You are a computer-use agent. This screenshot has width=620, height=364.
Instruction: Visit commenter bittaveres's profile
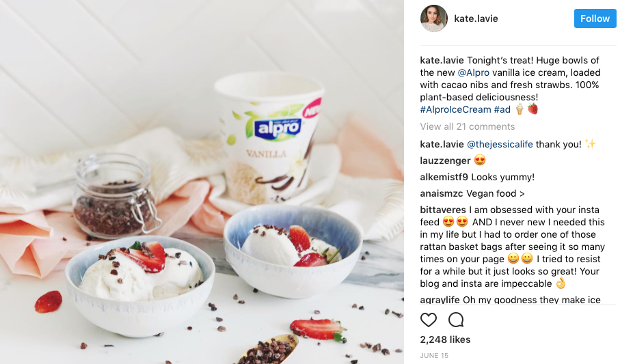(443, 210)
